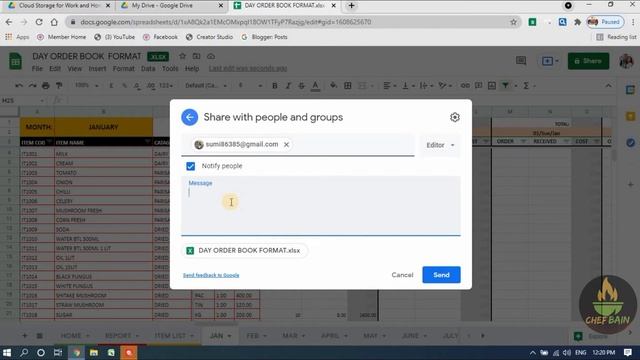This screenshot has height=360, width=640.
Task: Open horizontal align dropdown
Action: pyautogui.click(x=390, y=86)
